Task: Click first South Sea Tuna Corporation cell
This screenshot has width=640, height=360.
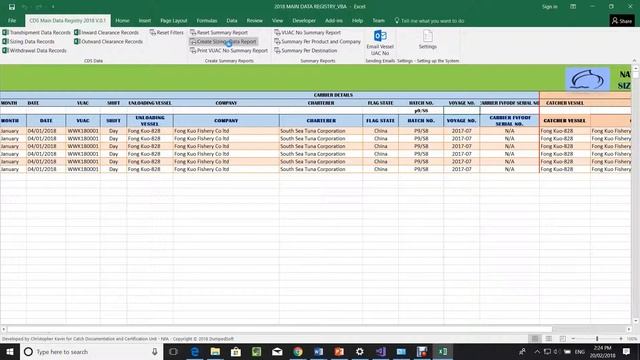Action: click(x=321, y=131)
